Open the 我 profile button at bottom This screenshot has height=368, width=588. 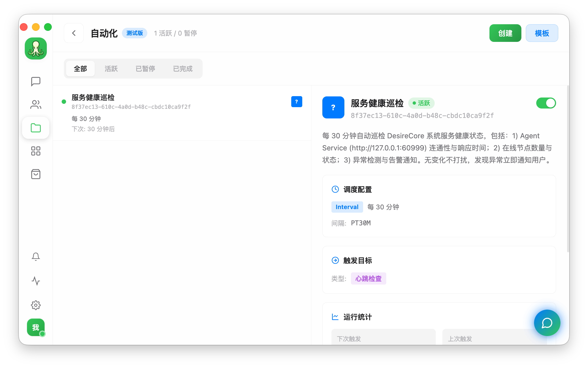[36, 327]
